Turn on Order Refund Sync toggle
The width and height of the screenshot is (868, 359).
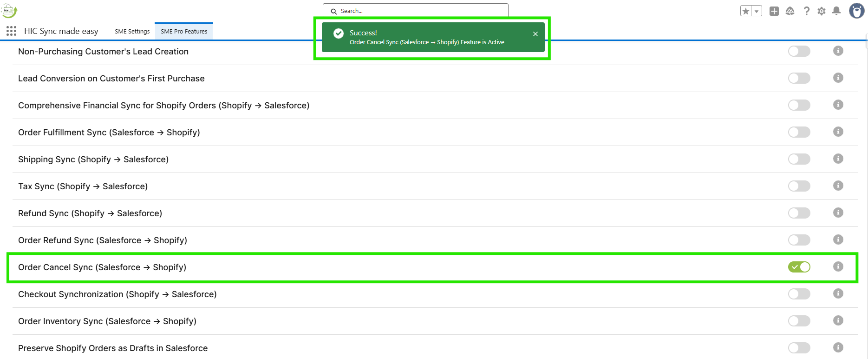click(x=799, y=240)
